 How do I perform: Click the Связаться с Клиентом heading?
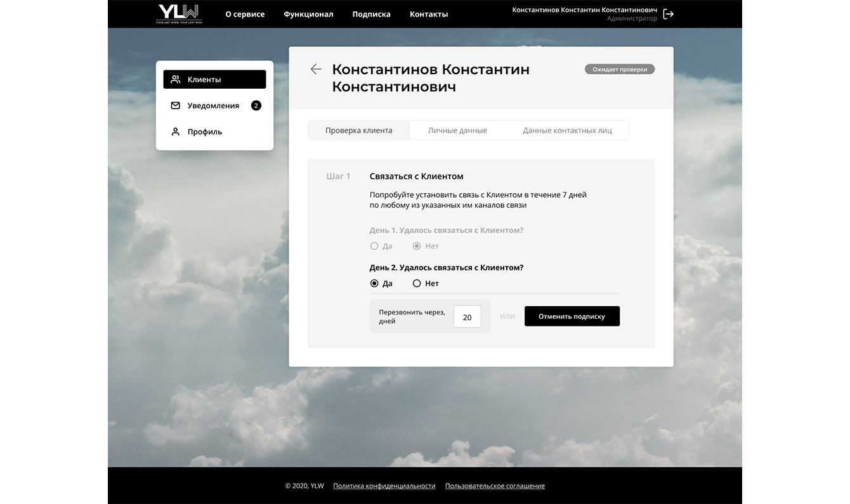pos(417,176)
